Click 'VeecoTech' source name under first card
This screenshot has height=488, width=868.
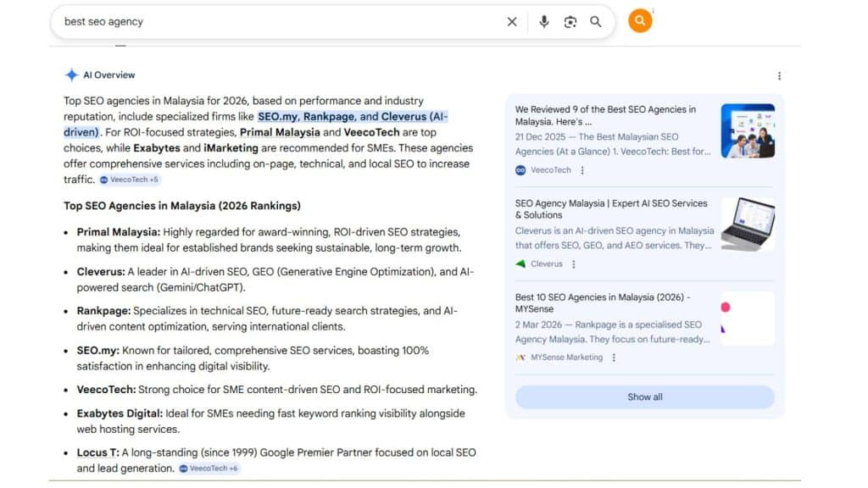click(x=550, y=170)
